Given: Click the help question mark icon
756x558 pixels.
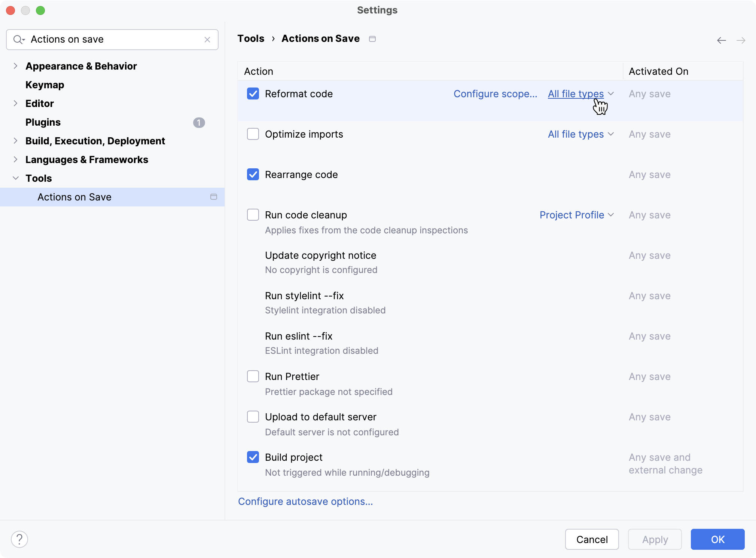Looking at the screenshot, I should [19, 539].
